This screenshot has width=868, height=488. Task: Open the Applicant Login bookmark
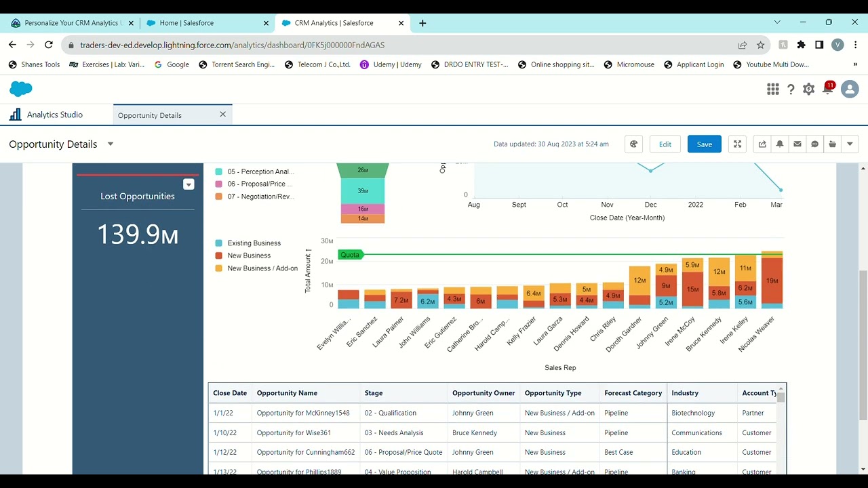pyautogui.click(x=694, y=64)
